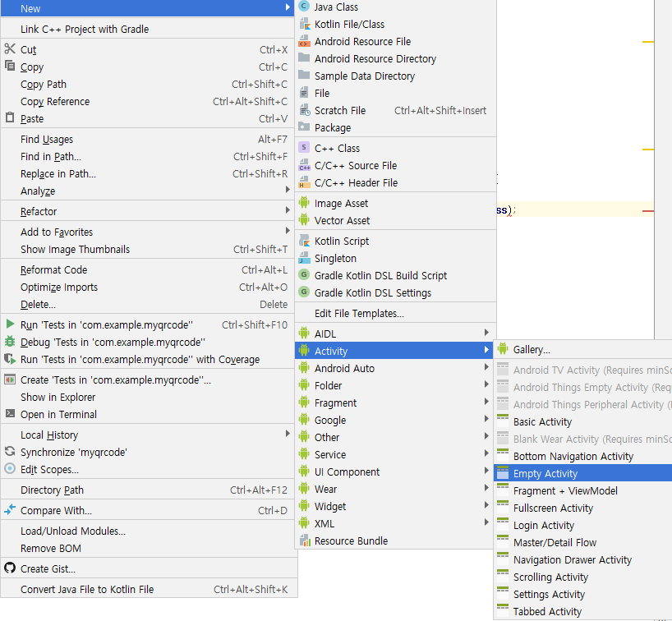Screen dimensions: 672x621
Task: Expand the Local History submenu arrow
Action: [x=288, y=434]
